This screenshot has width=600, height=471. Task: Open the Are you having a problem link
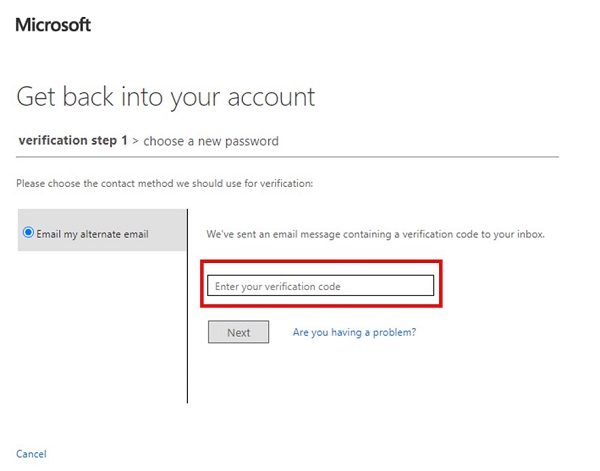(x=354, y=332)
